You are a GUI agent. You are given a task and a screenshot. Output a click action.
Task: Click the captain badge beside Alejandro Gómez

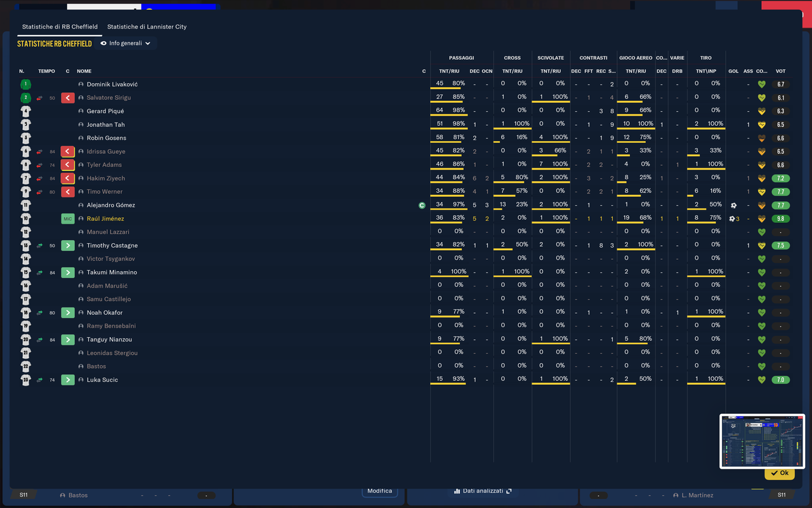tap(422, 205)
